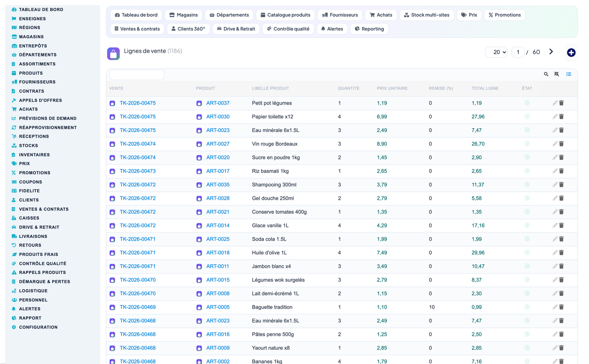This screenshot has height=364, width=589.
Task: Edit the Pâtes penne 500g line
Action: [x=555, y=334]
